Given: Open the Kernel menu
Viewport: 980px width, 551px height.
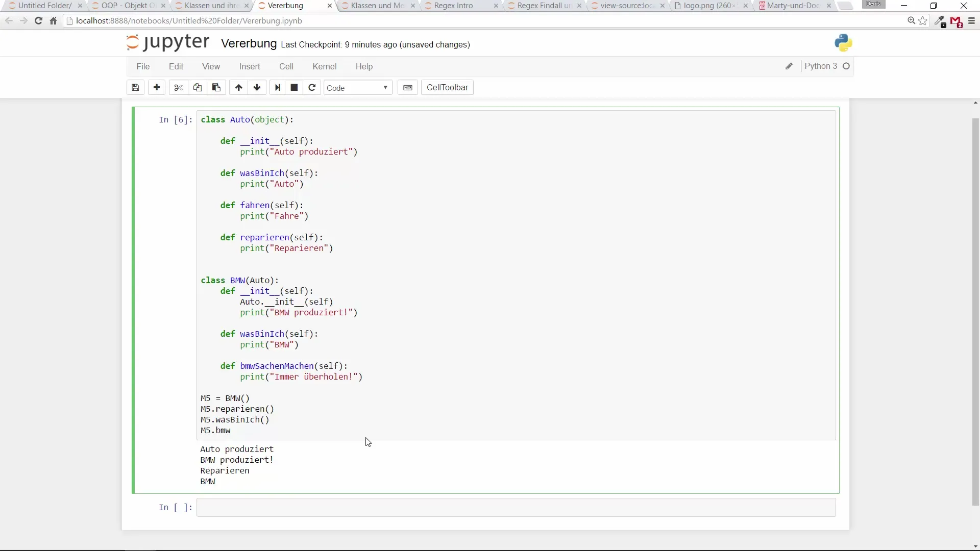Looking at the screenshot, I should click(x=325, y=67).
